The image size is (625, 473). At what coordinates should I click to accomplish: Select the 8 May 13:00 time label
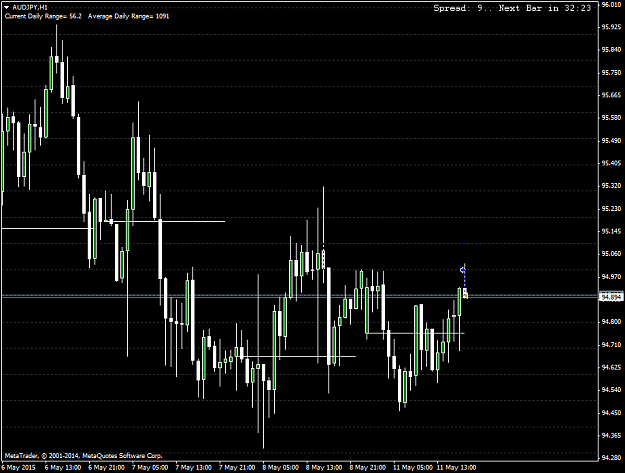[x=324, y=467]
